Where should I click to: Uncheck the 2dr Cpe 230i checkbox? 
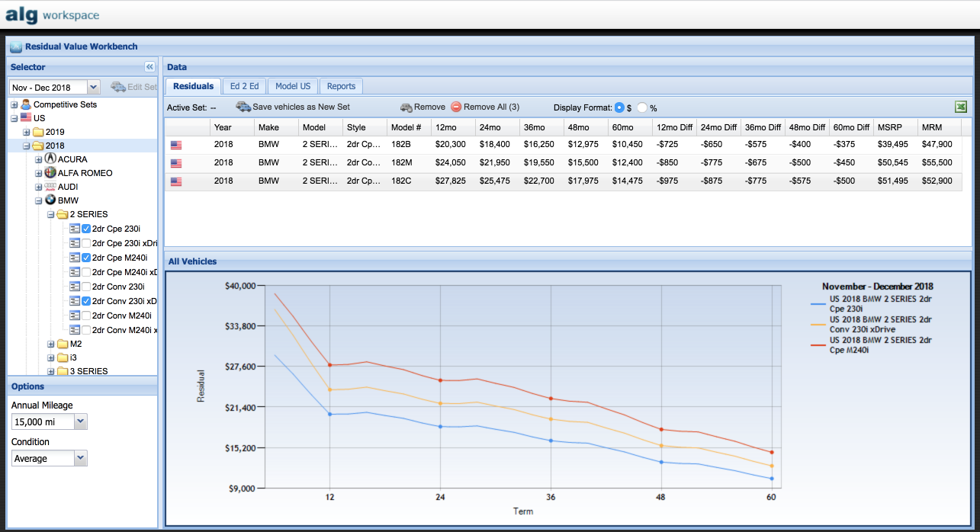(x=86, y=229)
